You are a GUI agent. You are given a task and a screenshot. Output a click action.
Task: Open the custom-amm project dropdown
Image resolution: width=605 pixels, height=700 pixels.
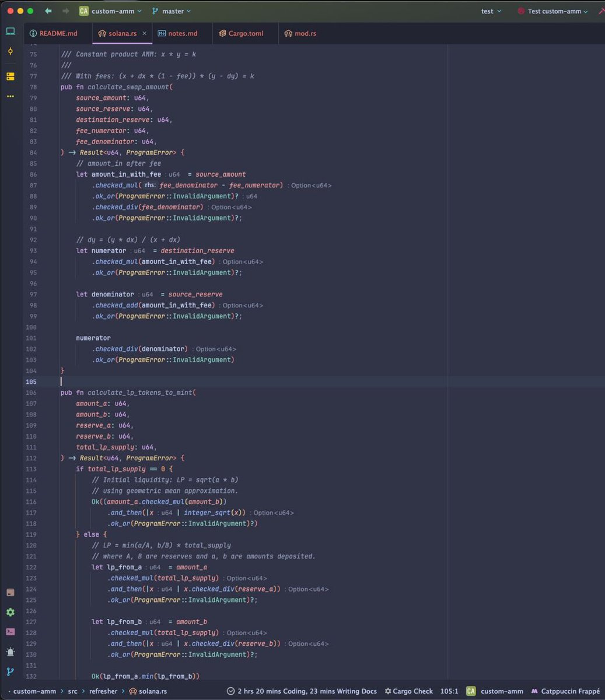coord(116,11)
